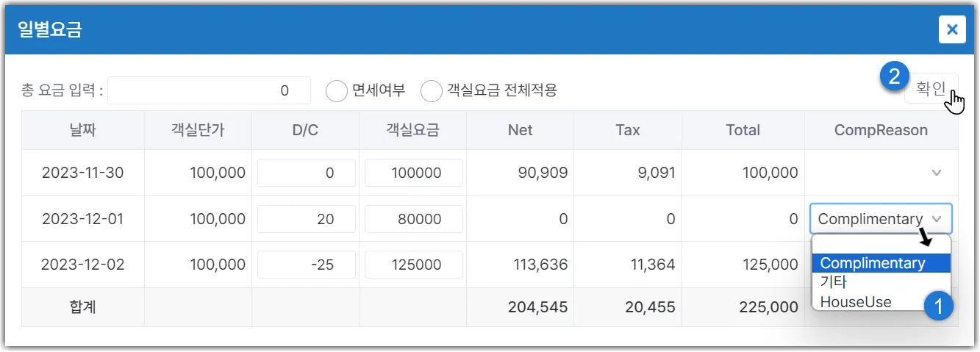Click the 날짜 column header
Image resolution: width=980 pixels, height=352 pixels.
[83, 130]
